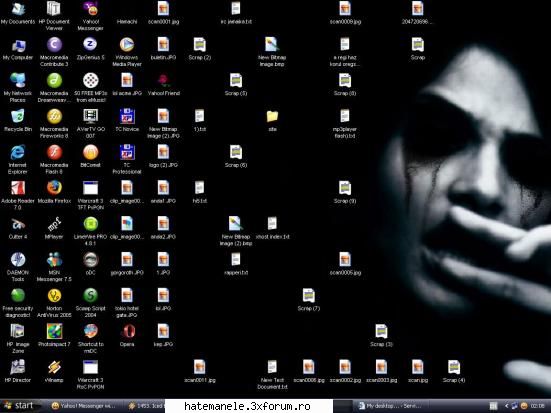
Task: Open the HP Document Viewer icon
Action: 54,16
